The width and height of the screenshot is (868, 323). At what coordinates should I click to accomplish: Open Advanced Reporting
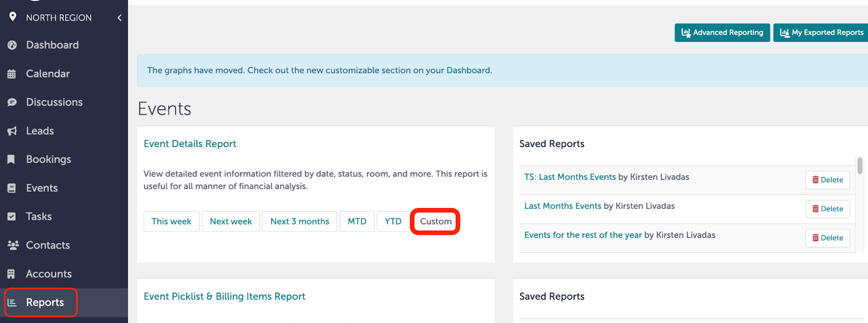[x=722, y=33]
